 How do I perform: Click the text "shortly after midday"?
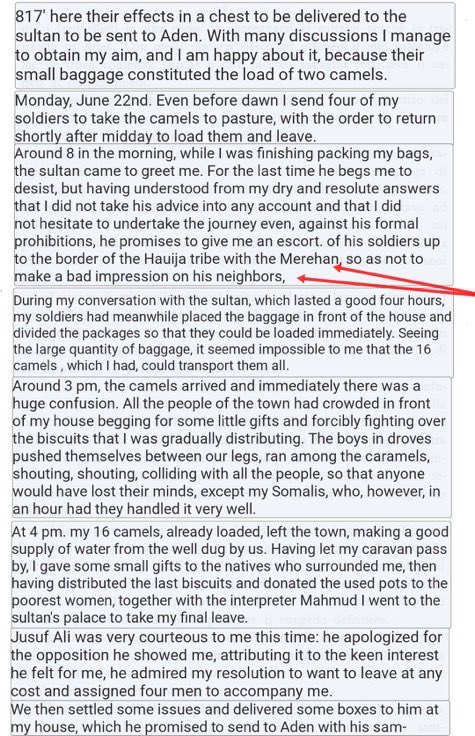pos(79,137)
